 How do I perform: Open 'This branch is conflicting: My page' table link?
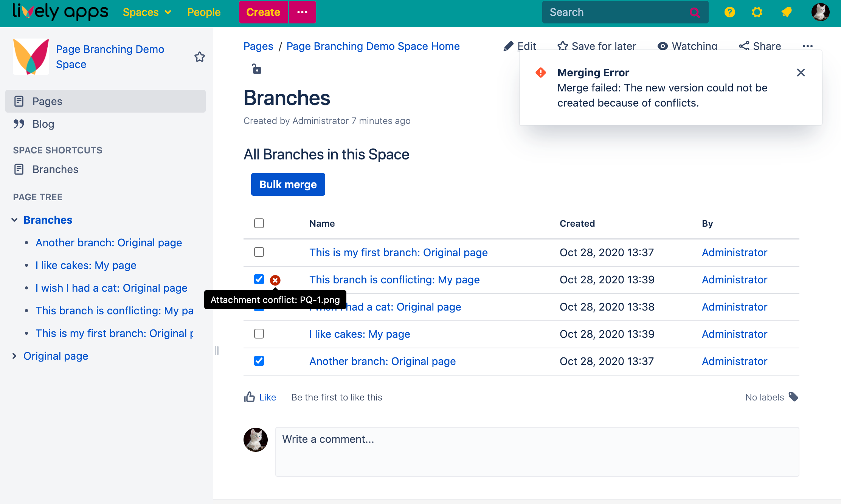click(394, 280)
